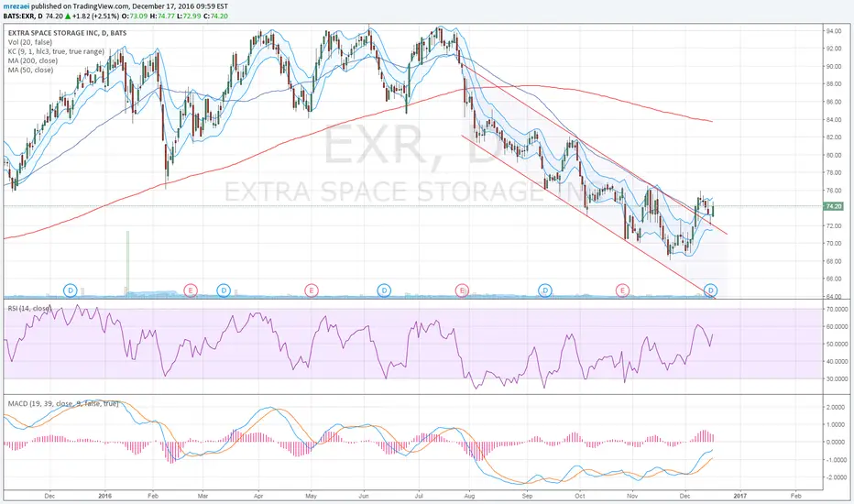This screenshot has width=854, height=504.
Task: Click the C:74.20 close value in header
Action: [215, 16]
